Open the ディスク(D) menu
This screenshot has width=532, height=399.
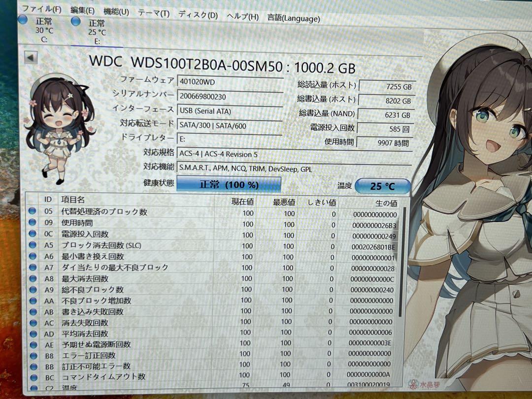click(198, 15)
